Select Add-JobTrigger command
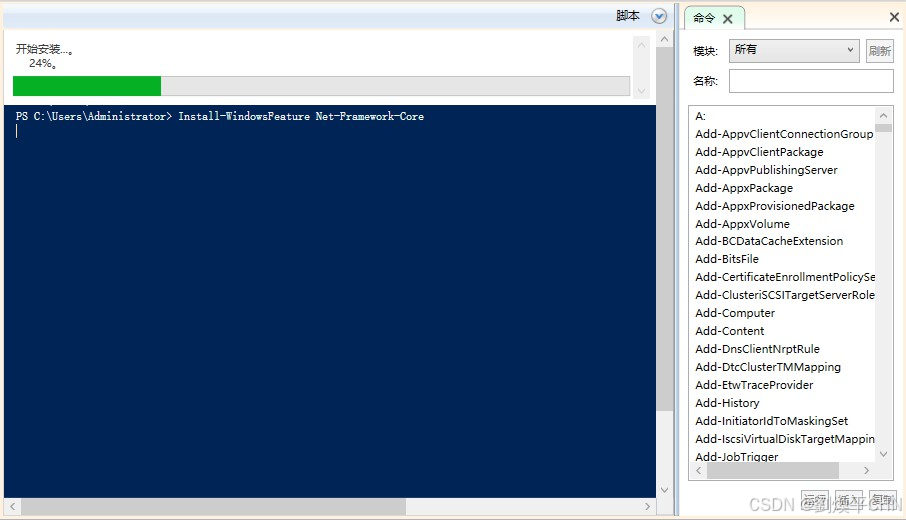This screenshot has width=906, height=520. pyautogui.click(x=736, y=456)
